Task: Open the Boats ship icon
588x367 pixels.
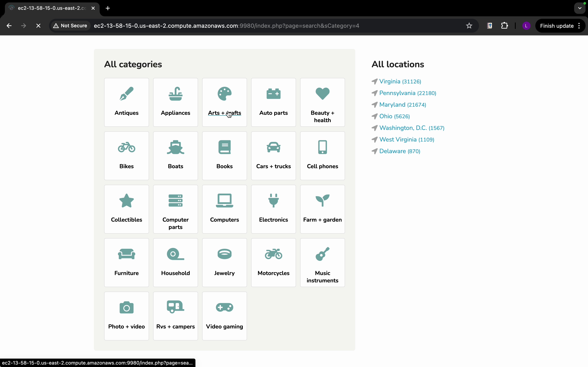Action: pyautogui.click(x=175, y=147)
